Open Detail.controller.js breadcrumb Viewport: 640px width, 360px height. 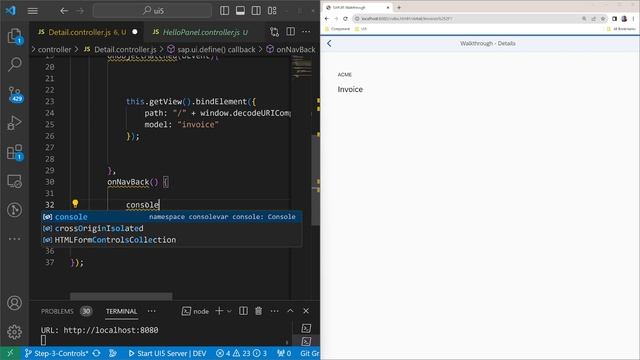tap(120, 49)
